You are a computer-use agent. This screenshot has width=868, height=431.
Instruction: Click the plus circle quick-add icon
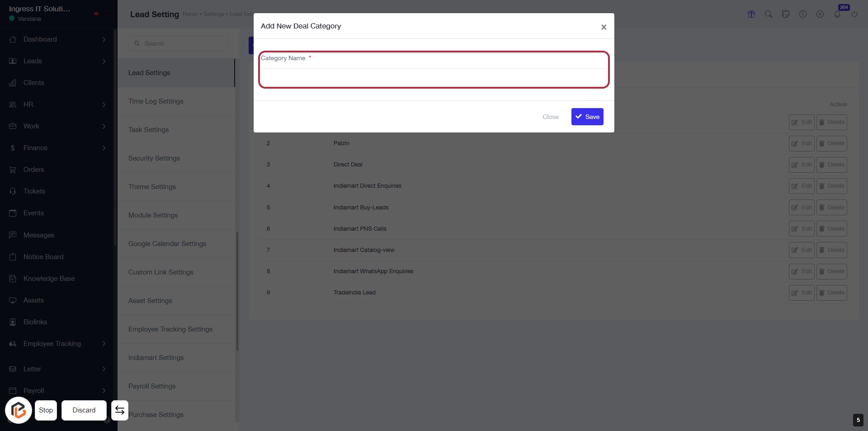pos(820,14)
